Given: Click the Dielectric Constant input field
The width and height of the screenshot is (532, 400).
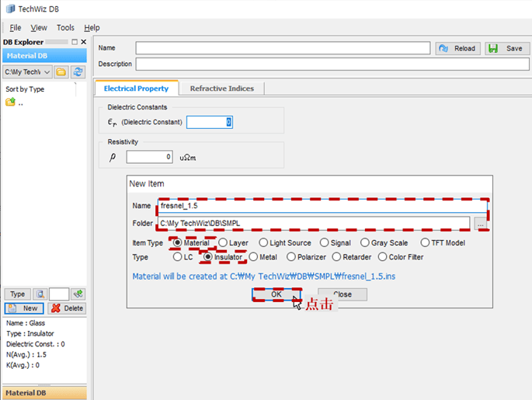Looking at the screenshot, I should (x=210, y=122).
